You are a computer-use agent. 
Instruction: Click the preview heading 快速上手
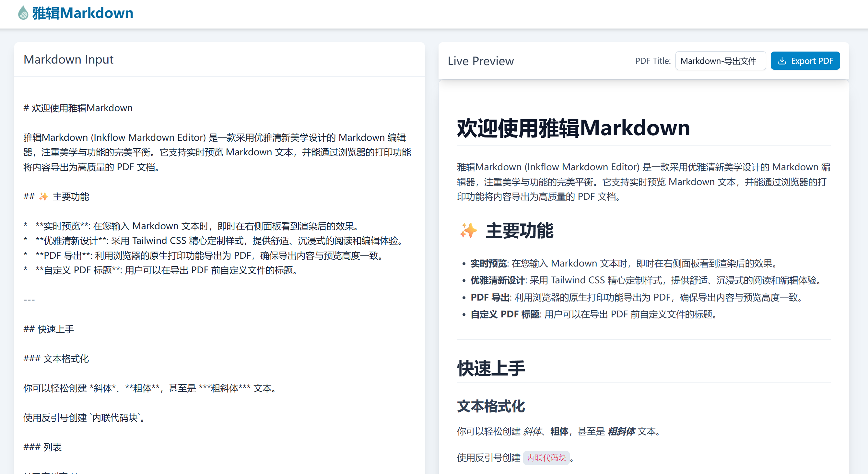click(491, 368)
